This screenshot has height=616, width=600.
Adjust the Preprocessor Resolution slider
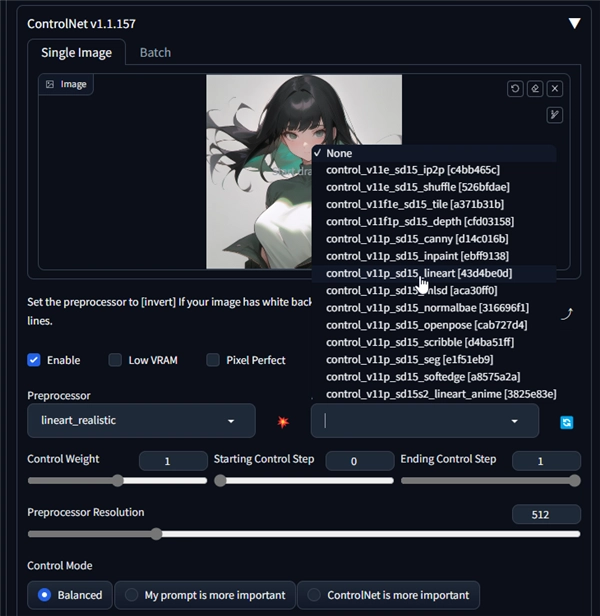pos(156,534)
